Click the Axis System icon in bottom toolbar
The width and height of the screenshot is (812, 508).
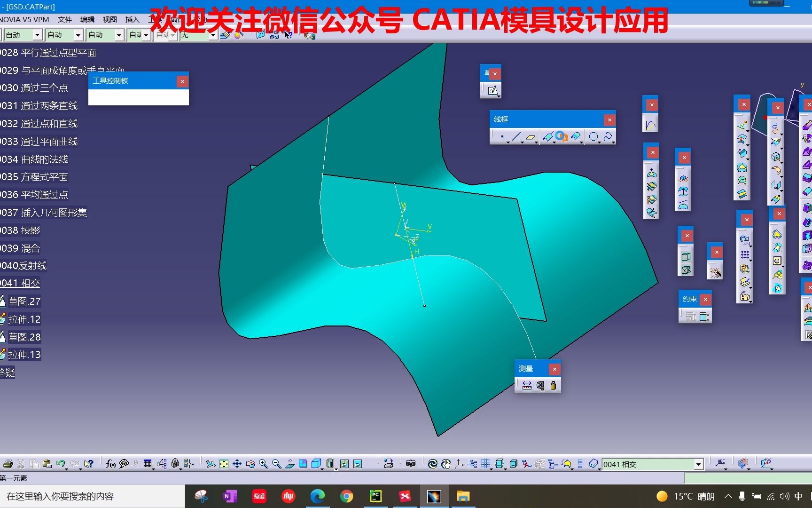459,464
